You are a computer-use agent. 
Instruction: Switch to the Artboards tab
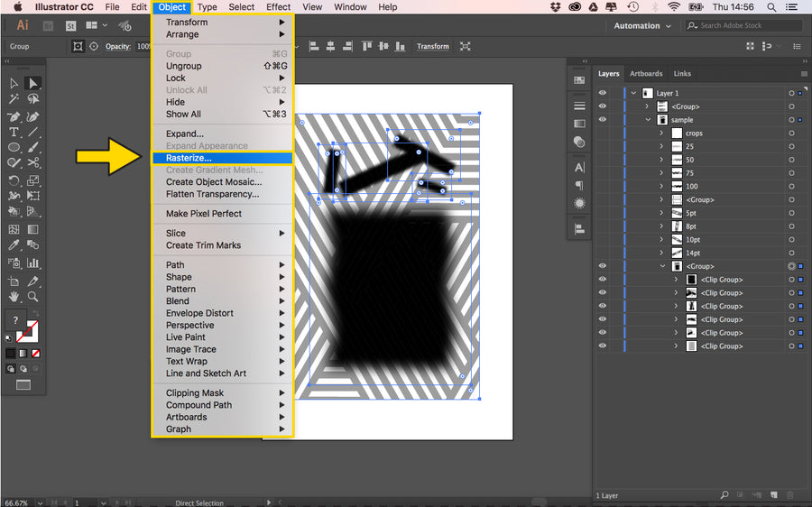tap(645, 74)
